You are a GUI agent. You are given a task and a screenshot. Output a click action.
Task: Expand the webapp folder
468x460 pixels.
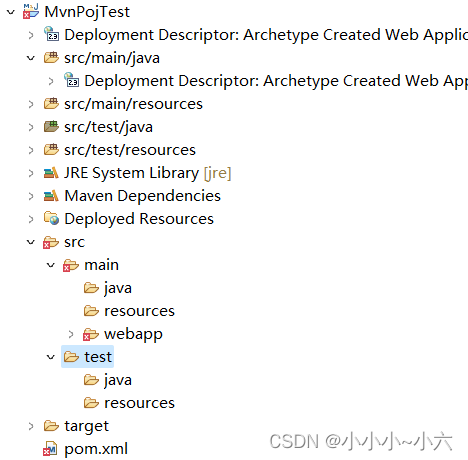click(x=71, y=334)
